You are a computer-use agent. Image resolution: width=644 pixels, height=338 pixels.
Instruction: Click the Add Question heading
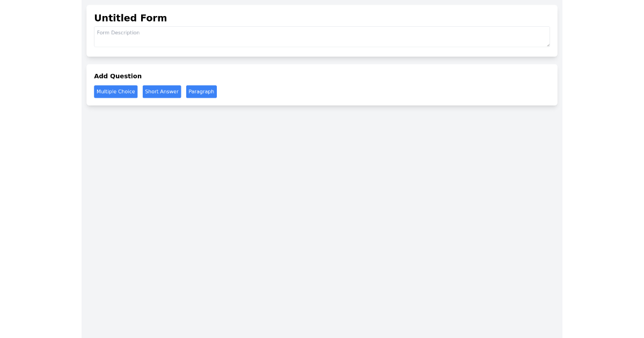pyautogui.click(x=118, y=76)
